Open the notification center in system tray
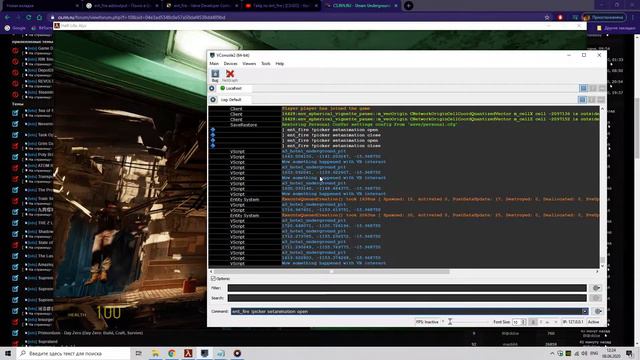The height and width of the screenshot is (360, 640). pos(629,353)
